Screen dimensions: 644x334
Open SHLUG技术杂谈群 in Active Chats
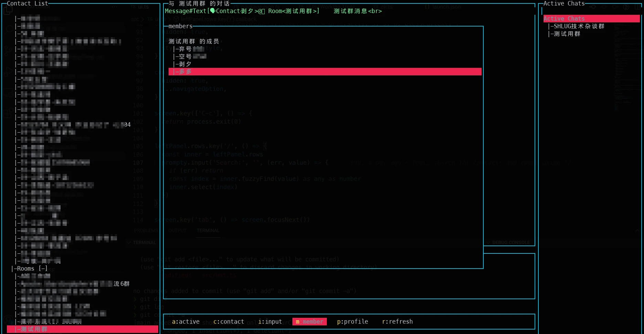579,26
